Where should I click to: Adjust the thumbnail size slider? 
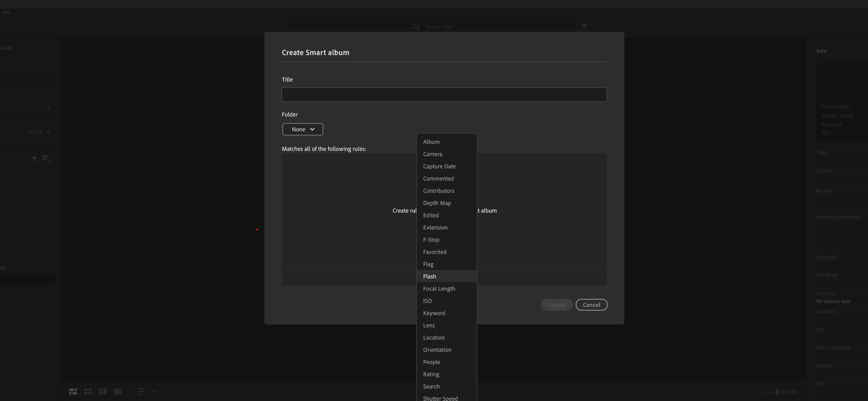(777, 392)
